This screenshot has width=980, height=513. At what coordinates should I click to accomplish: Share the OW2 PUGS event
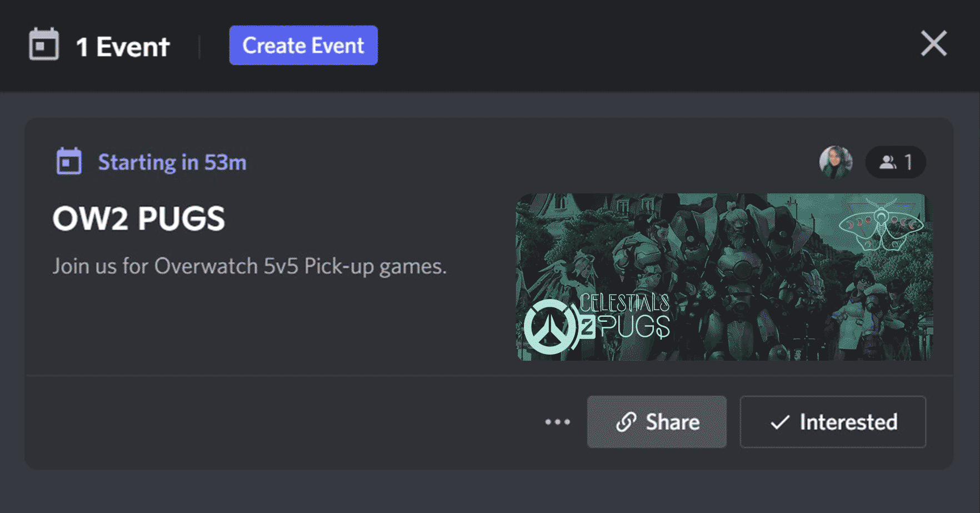click(657, 422)
